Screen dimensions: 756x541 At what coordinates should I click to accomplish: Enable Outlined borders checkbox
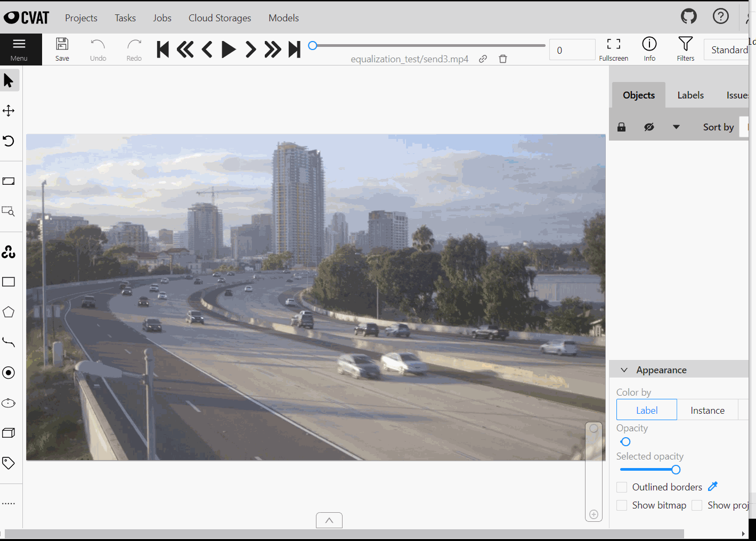tap(622, 487)
